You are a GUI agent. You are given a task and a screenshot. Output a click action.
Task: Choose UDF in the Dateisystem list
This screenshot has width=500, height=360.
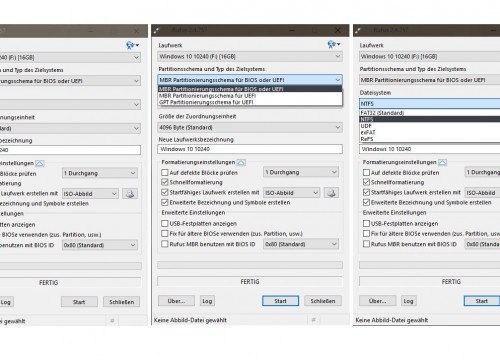pyautogui.click(x=430, y=126)
